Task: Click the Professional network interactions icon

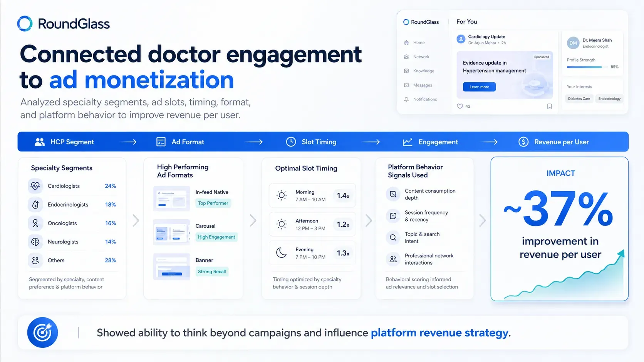Action: [393, 259]
